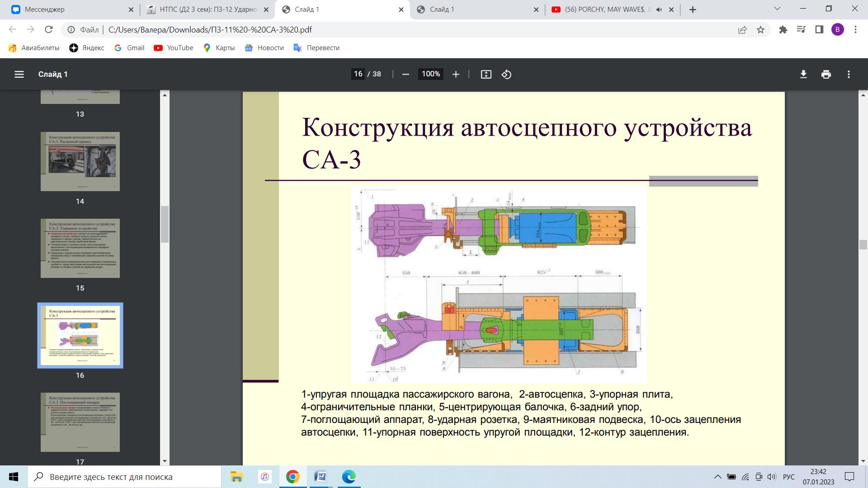Click the zoom in plus icon
Viewport: 868px width, 488px height.
(x=456, y=74)
